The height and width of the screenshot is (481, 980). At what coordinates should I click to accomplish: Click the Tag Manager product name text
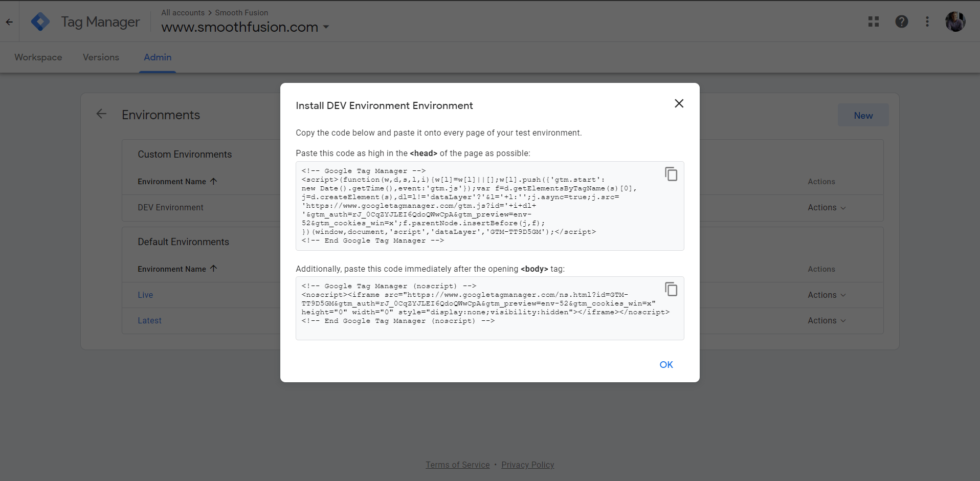point(100,22)
